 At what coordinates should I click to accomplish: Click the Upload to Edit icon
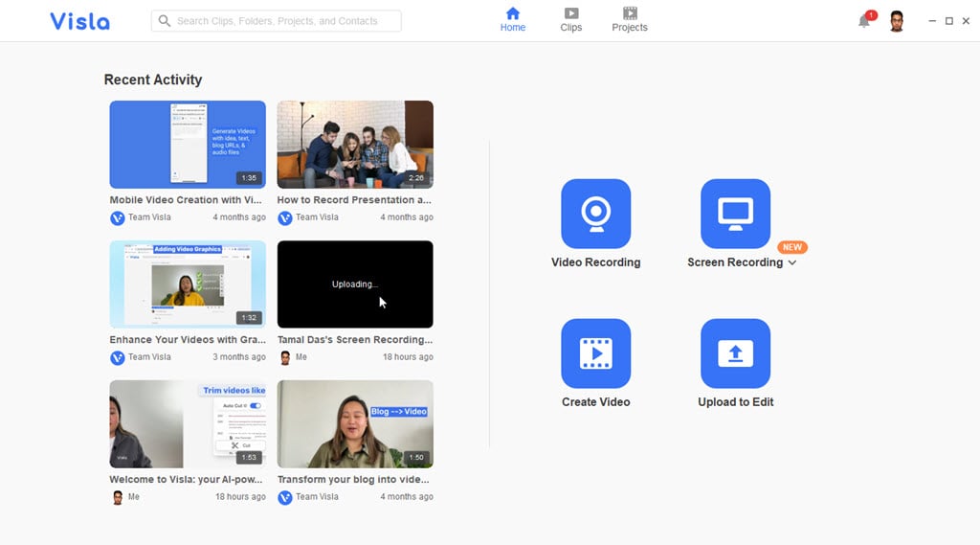(735, 353)
